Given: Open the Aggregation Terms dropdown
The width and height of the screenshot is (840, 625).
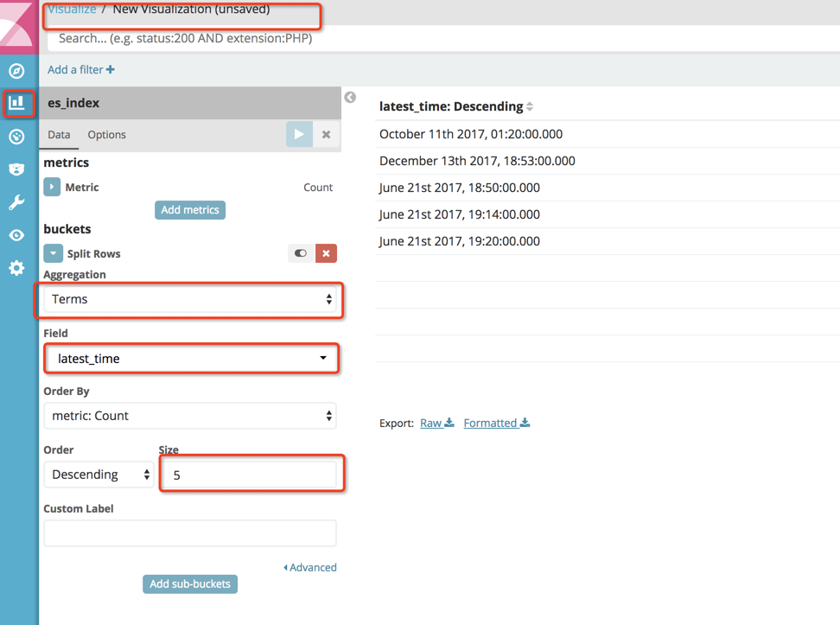Looking at the screenshot, I should 190,299.
